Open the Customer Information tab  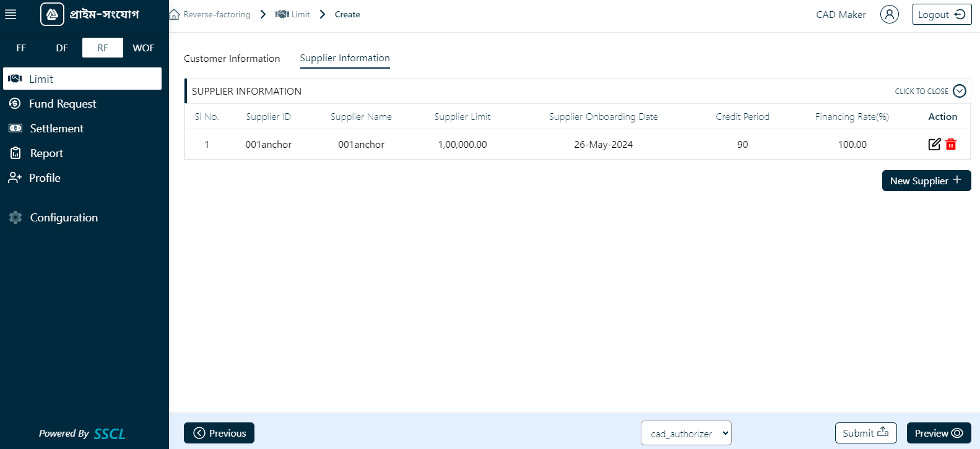232,58
